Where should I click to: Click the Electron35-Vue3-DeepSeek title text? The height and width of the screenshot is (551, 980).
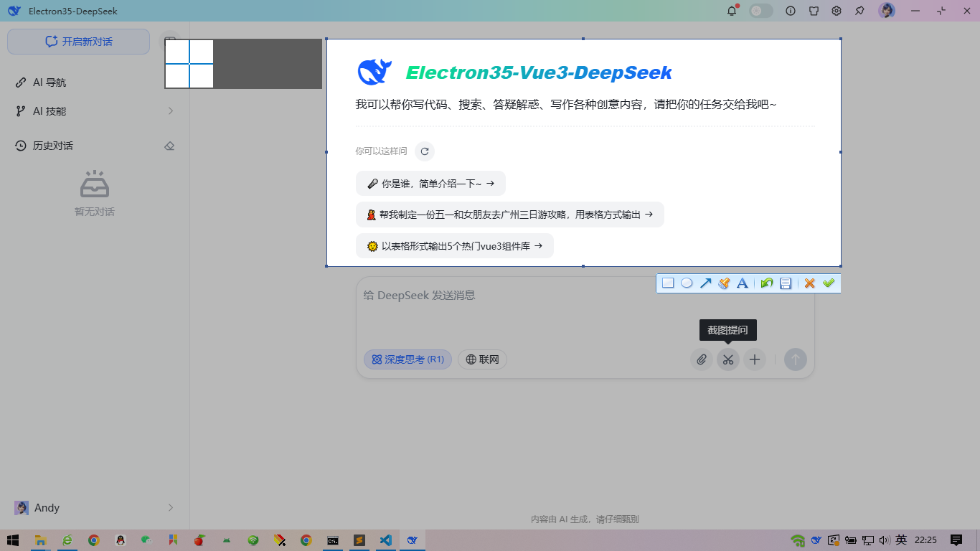pos(539,72)
